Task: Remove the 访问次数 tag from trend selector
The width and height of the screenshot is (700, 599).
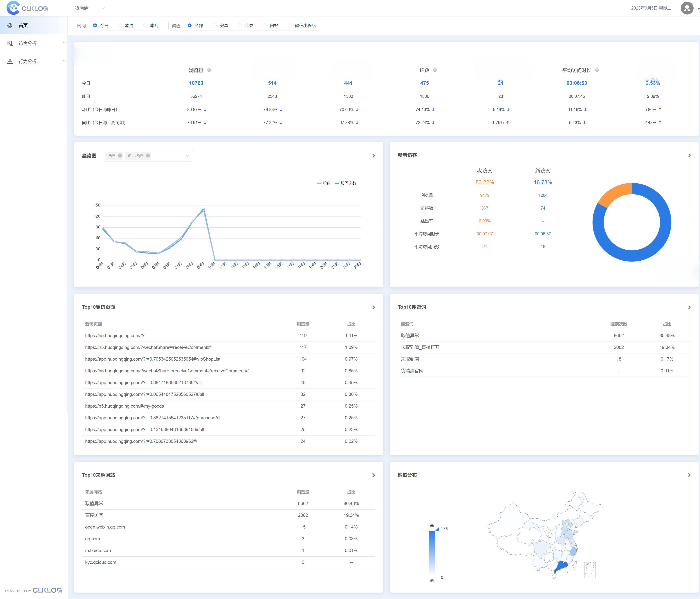Action: click(x=148, y=156)
